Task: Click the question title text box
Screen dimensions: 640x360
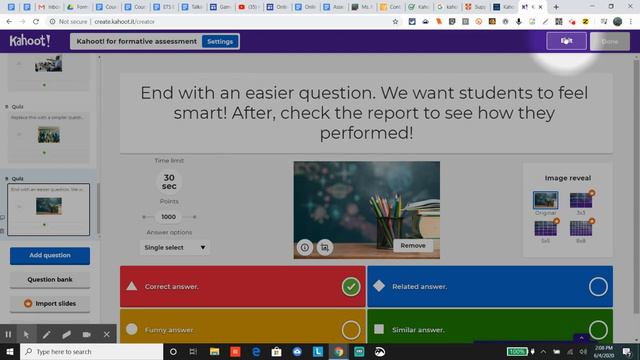Action: click(366, 113)
